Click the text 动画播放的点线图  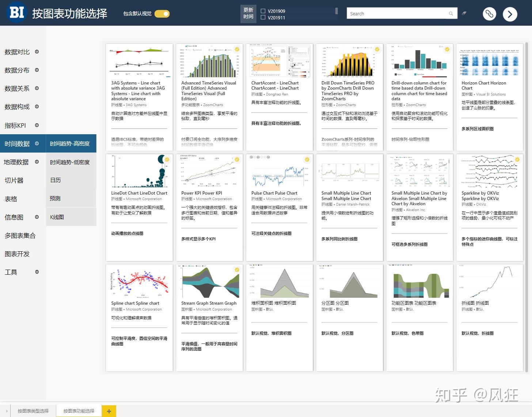tap(127, 233)
